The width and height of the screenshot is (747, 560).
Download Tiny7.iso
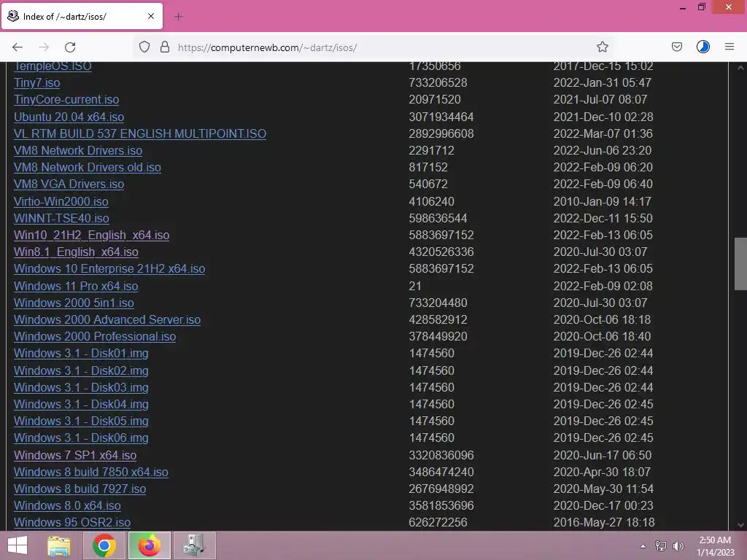pyautogui.click(x=37, y=83)
